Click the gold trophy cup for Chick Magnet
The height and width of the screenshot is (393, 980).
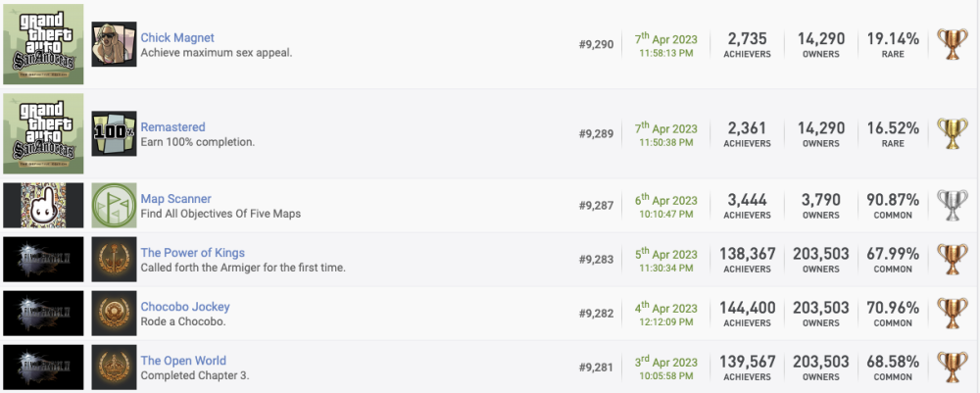(x=952, y=44)
